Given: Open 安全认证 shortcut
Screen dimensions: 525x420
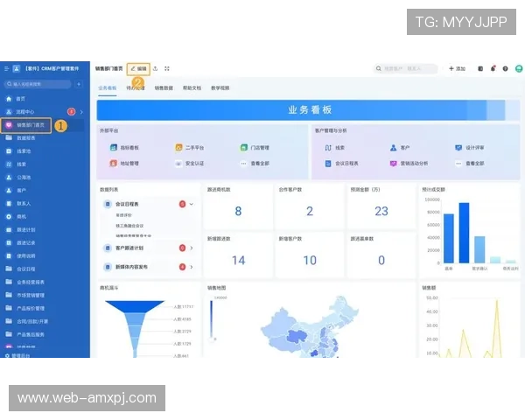Looking at the screenshot, I should point(190,164).
